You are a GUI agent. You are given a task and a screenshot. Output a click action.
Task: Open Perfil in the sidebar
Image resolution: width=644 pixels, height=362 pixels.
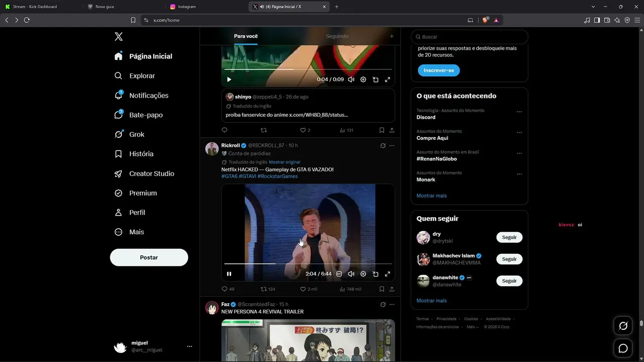[130, 213]
